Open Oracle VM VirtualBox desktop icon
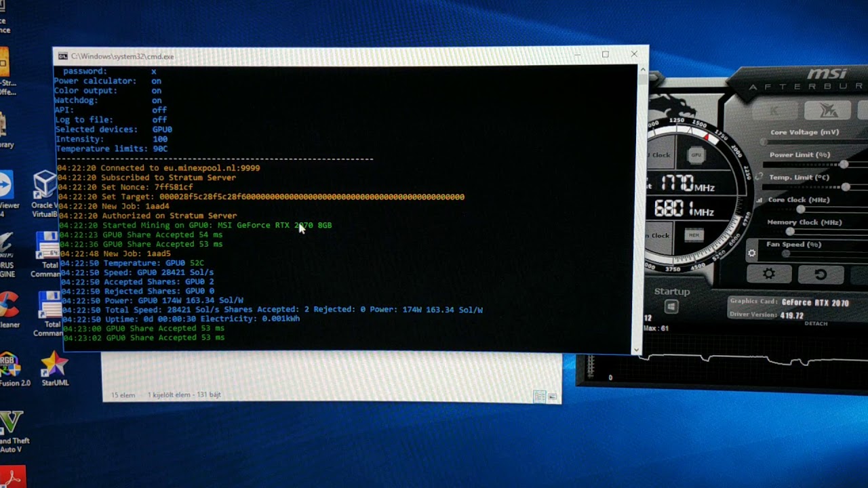Viewport: 868px width, 488px height. (44, 194)
